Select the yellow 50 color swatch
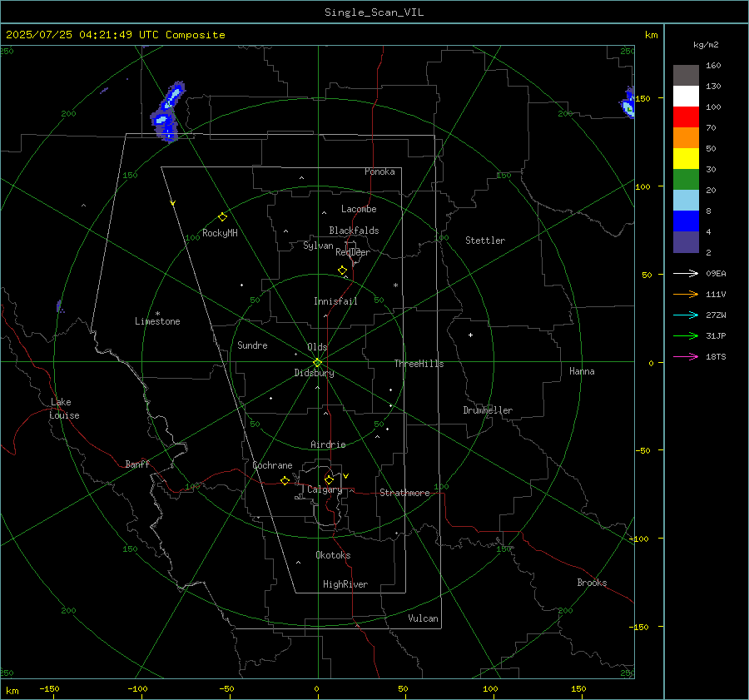 [x=686, y=159]
